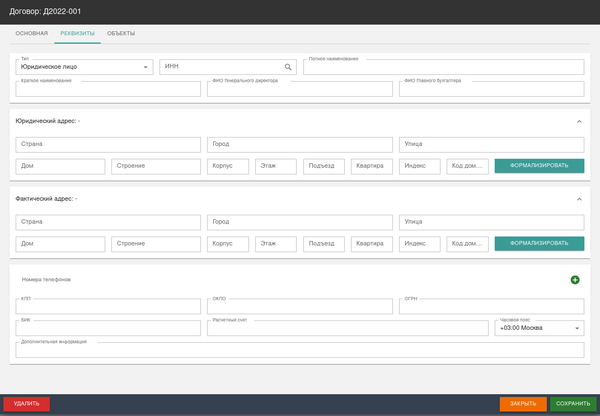Click Формализировать for the actual address
The image size is (600, 416).
539,243
